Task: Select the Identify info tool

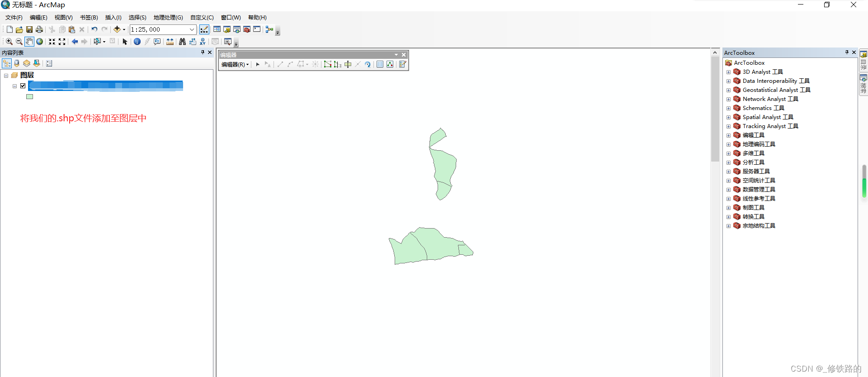Action: pyautogui.click(x=137, y=42)
